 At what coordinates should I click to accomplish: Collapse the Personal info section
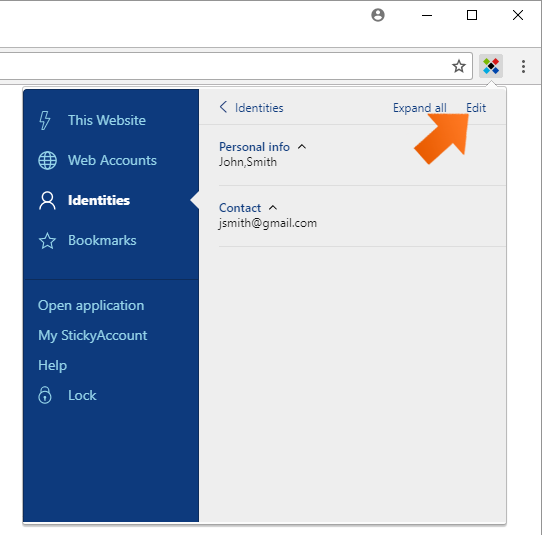302,147
